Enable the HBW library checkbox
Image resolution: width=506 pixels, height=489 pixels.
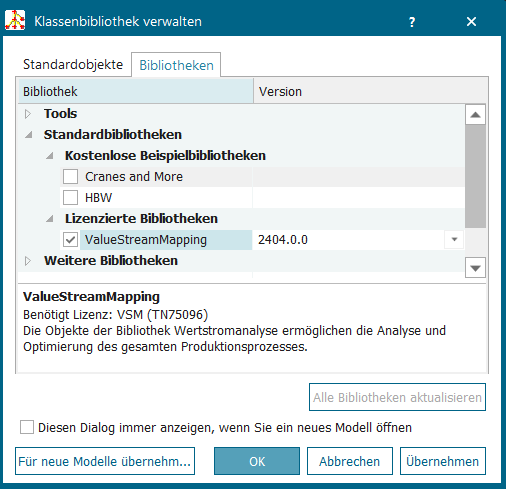click(71, 197)
